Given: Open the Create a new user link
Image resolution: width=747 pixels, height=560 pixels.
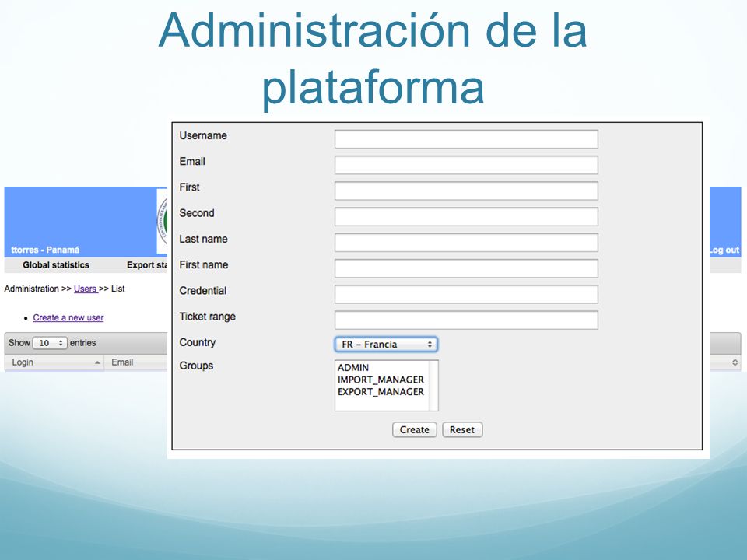Looking at the screenshot, I should [x=68, y=317].
